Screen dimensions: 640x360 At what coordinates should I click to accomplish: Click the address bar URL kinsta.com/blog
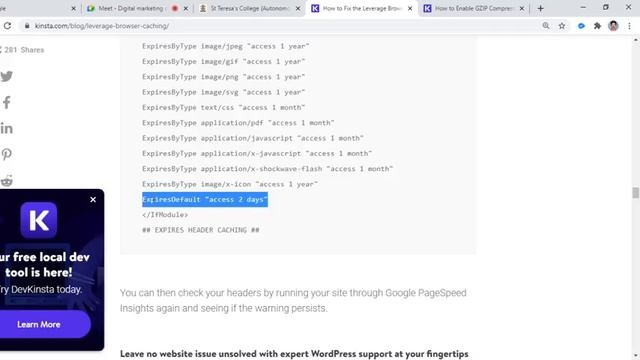102,26
